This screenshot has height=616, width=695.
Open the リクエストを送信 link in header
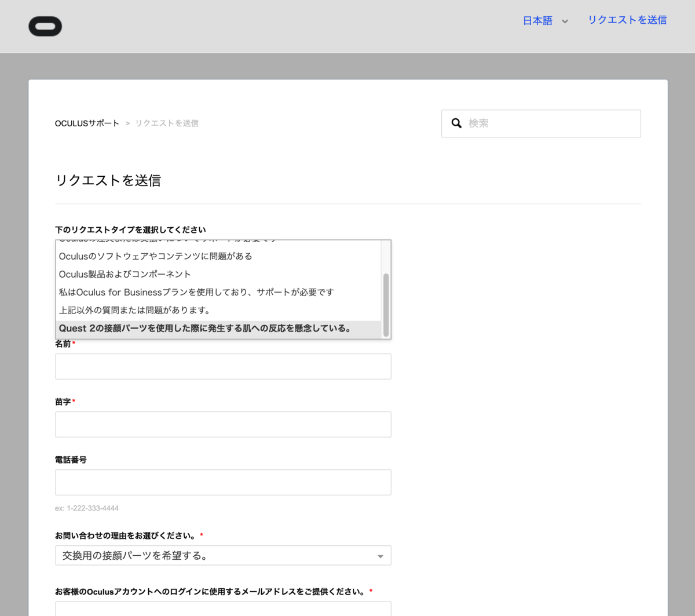(627, 20)
